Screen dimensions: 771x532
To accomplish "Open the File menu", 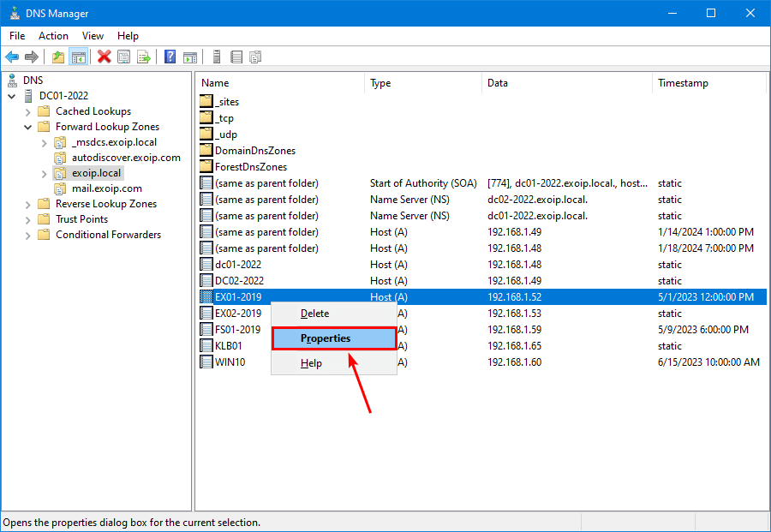I will point(17,36).
